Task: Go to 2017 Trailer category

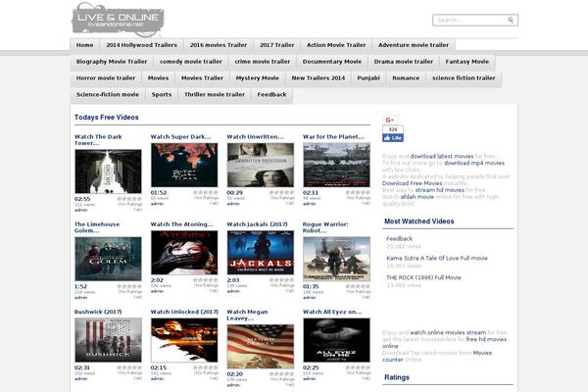Action: (x=276, y=45)
